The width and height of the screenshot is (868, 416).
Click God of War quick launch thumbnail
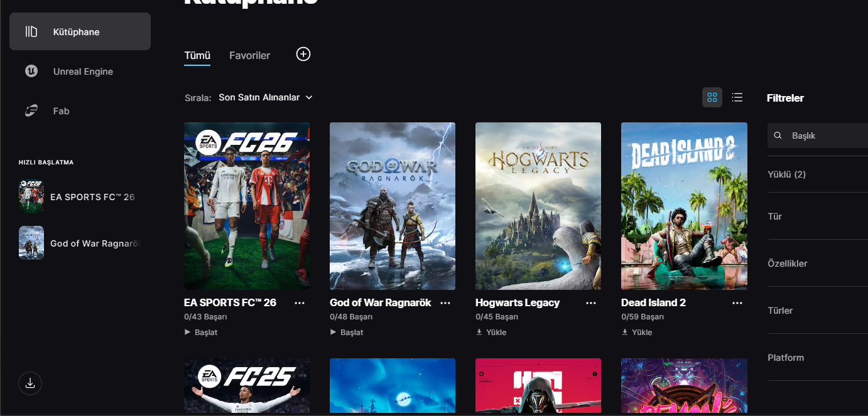[x=31, y=243]
